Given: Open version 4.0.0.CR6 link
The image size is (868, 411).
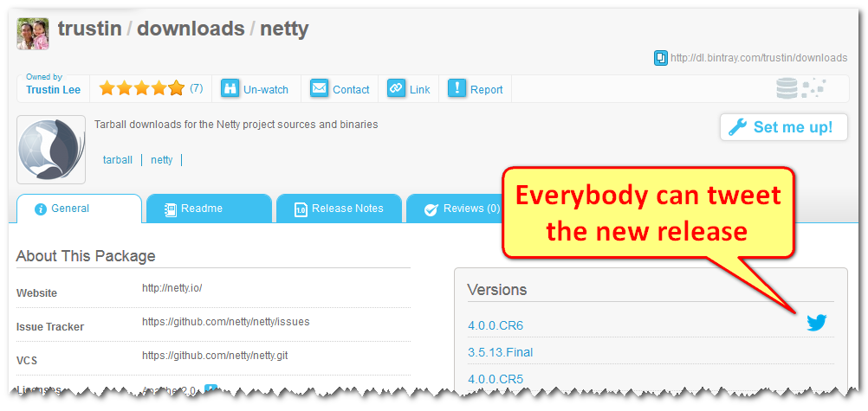Looking at the screenshot, I should [x=496, y=326].
